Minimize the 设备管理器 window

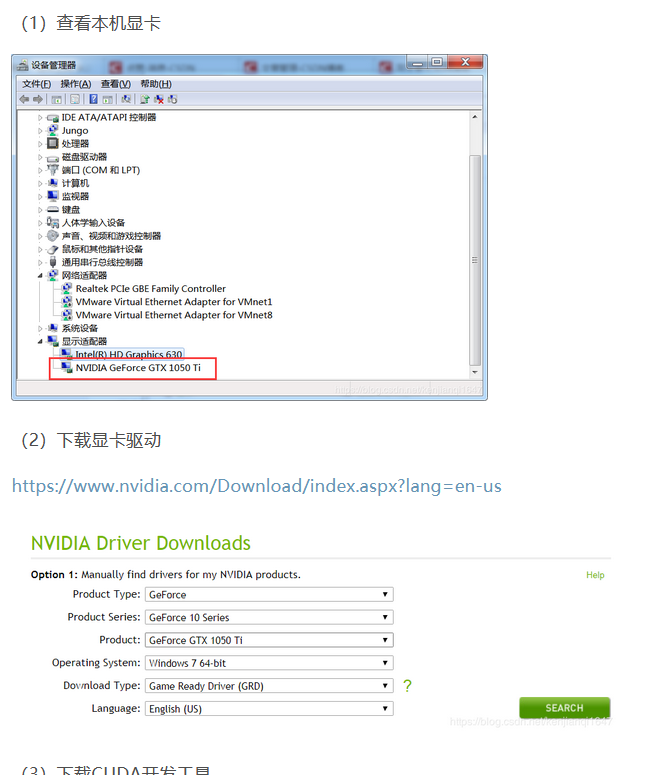click(418, 62)
